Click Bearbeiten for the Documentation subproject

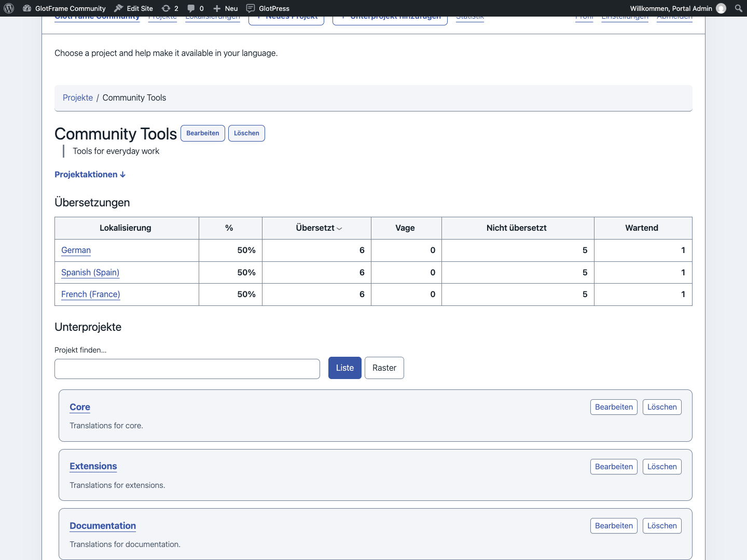(x=614, y=526)
